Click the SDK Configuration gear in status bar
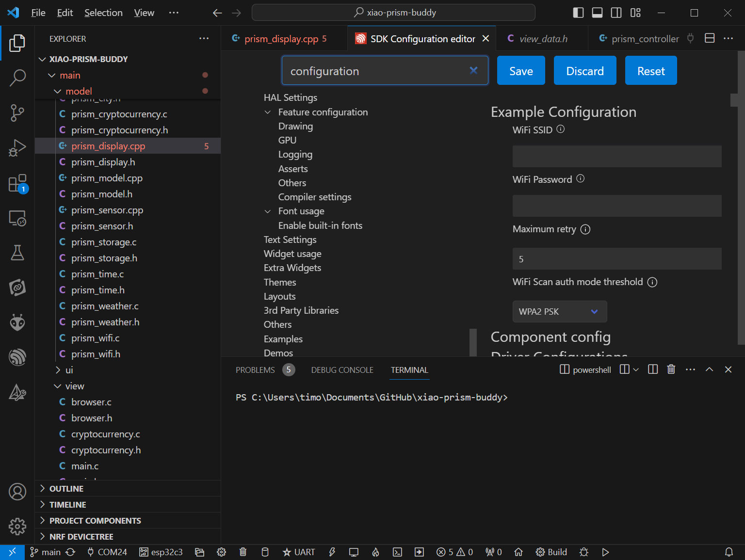 222,552
